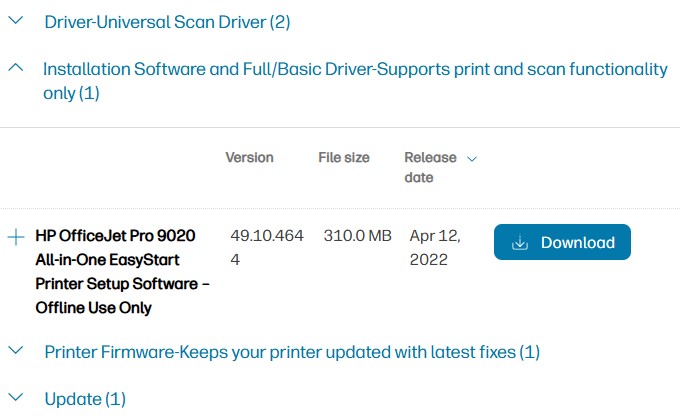Click the File size column header

coord(344,158)
